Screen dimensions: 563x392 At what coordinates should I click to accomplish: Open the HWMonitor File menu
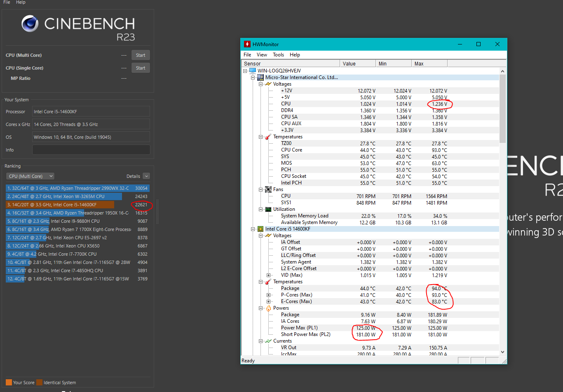tap(247, 55)
